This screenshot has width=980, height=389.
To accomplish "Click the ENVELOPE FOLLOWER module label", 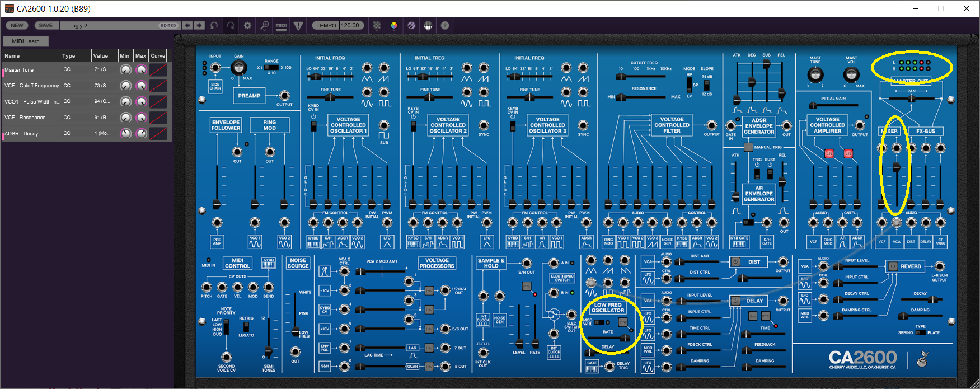I will (226, 125).
